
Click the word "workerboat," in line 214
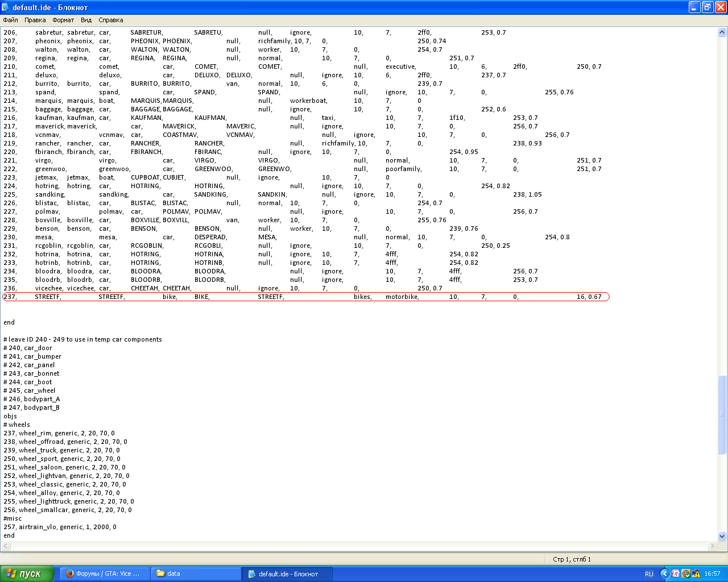(309, 101)
